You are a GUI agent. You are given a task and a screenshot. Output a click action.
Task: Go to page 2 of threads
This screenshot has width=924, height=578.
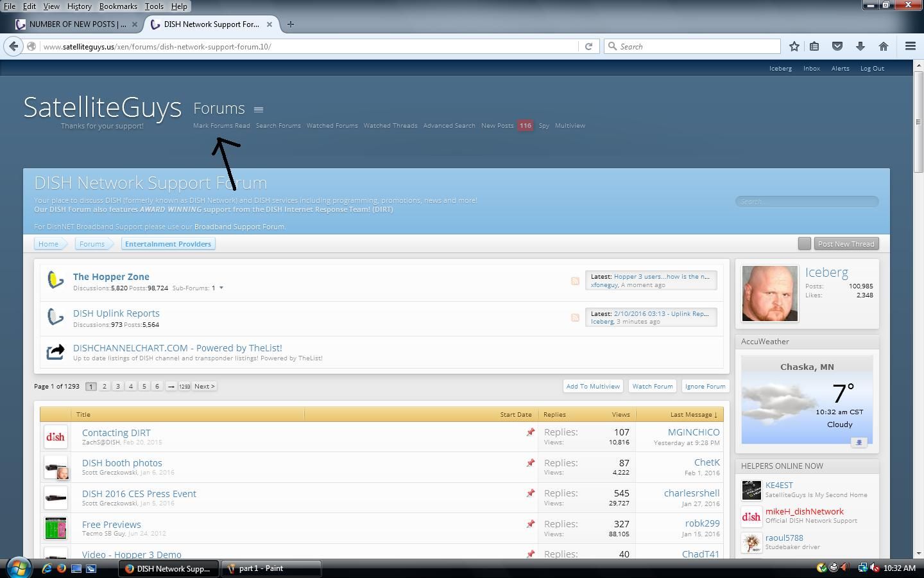104,386
